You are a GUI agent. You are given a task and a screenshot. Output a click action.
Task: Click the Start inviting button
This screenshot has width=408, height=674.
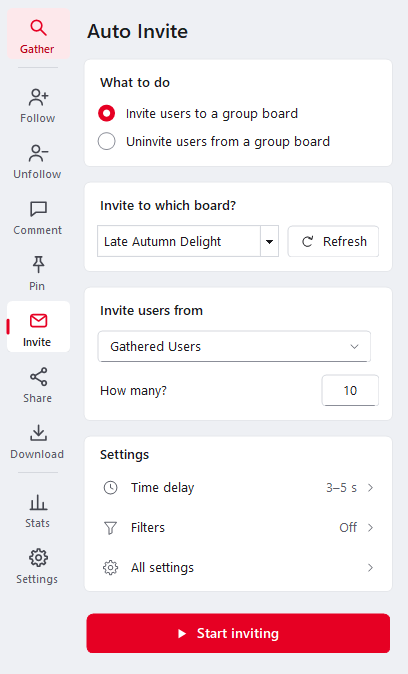coord(238,633)
